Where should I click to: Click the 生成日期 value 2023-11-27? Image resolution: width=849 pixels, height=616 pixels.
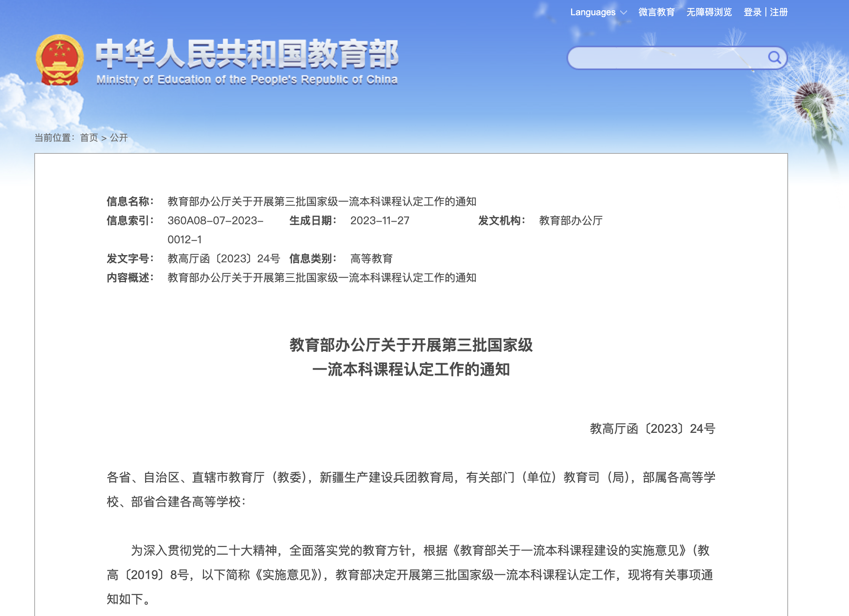(x=380, y=221)
